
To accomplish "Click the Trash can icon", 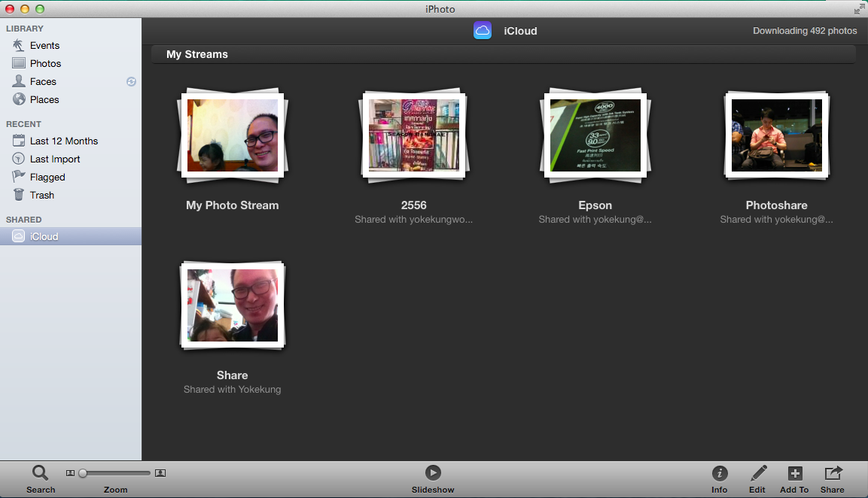I will point(19,195).
